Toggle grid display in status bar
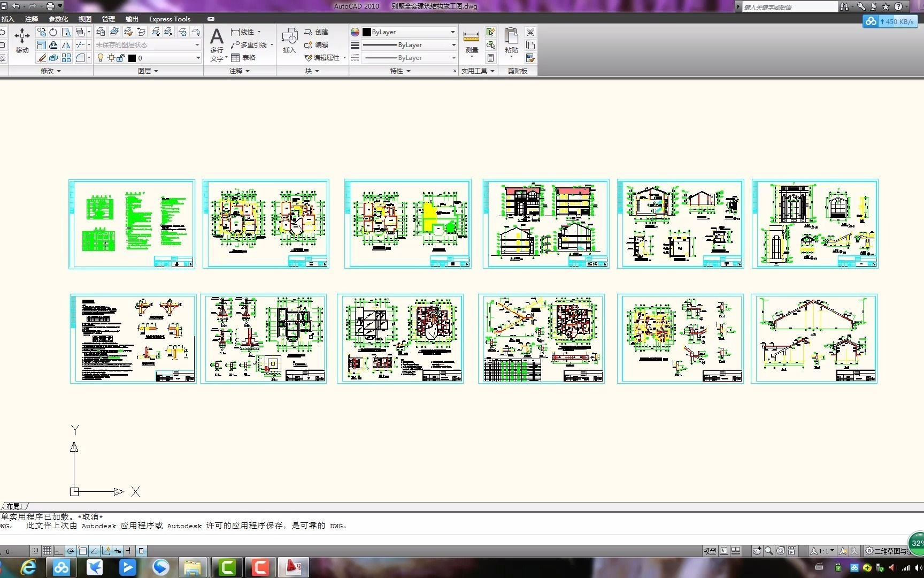Viewport: 924px width, 578px height. point(47,551)
